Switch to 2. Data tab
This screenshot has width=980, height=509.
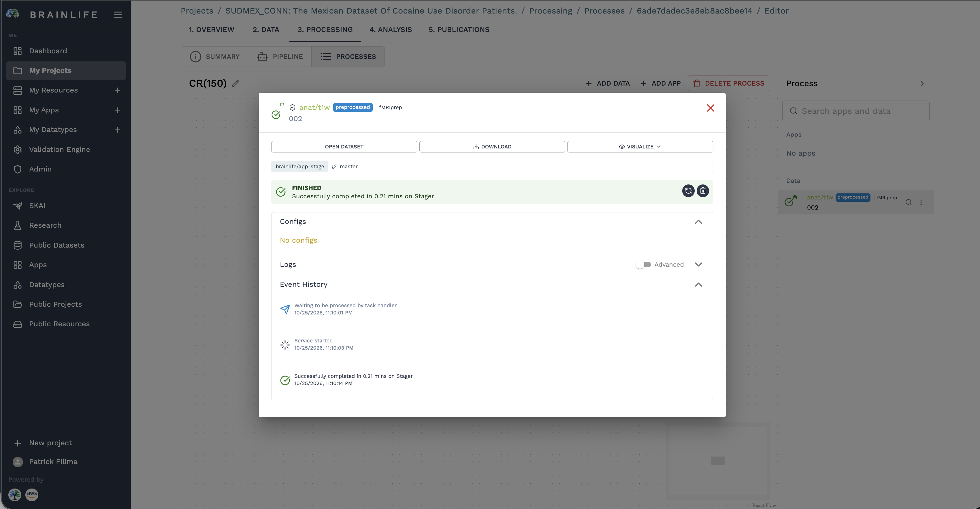[266, 30]
